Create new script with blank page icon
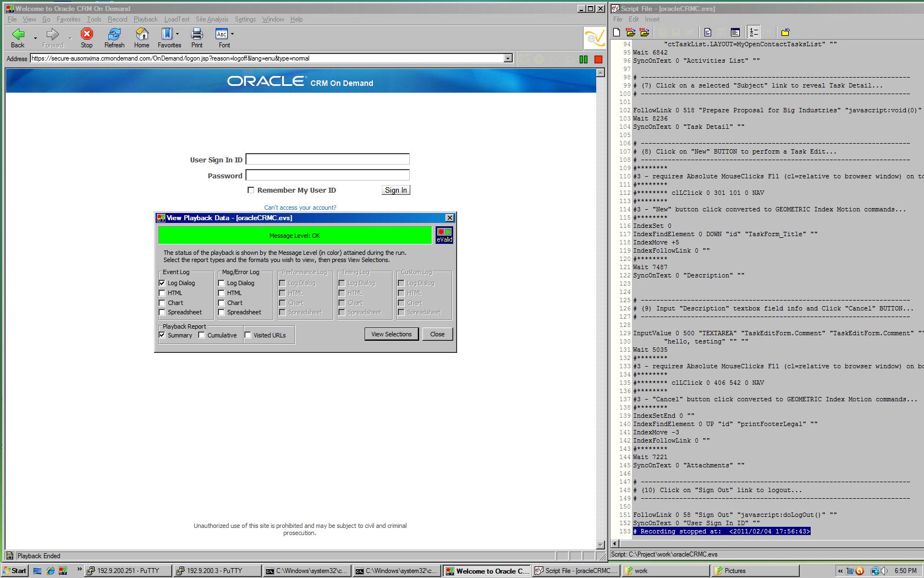 tap(617, 32)
